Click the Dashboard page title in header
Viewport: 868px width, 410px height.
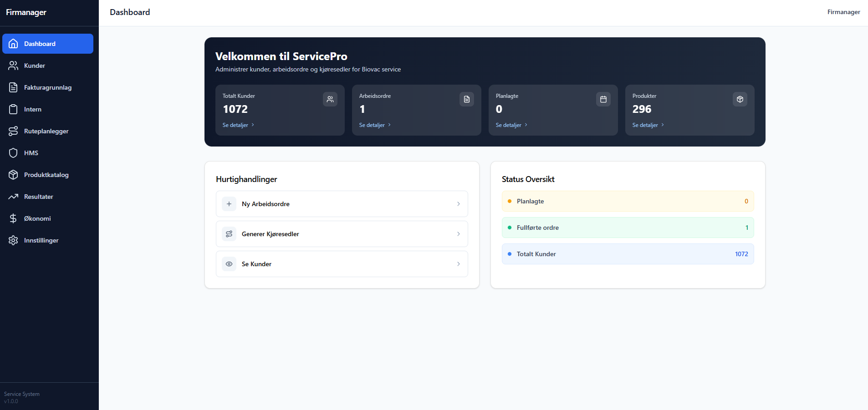pyautogui.click(x=130, y=12)
